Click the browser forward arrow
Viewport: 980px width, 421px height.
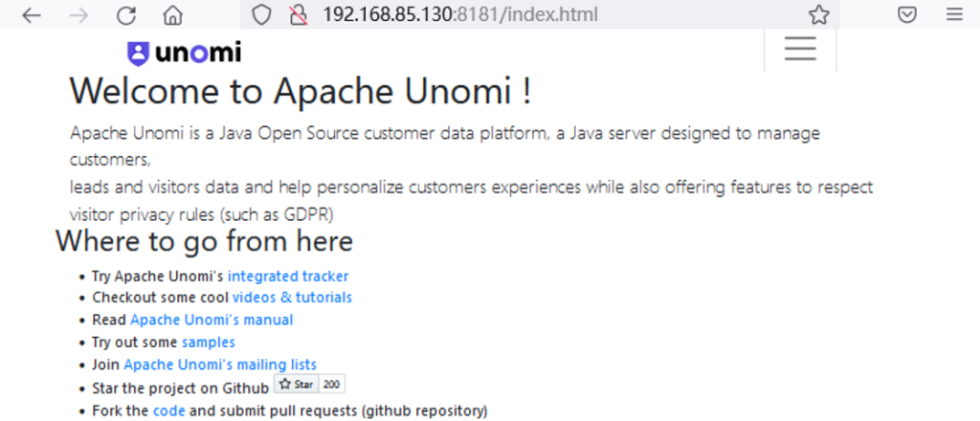[x=78, y=15]
